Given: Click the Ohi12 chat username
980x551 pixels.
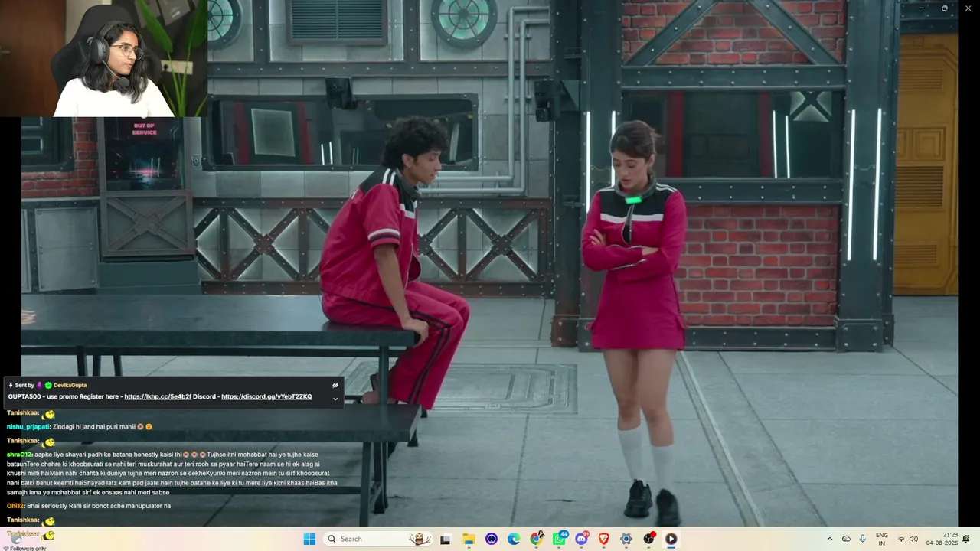Looking at the screenshot, I should [x=15, y=506].
